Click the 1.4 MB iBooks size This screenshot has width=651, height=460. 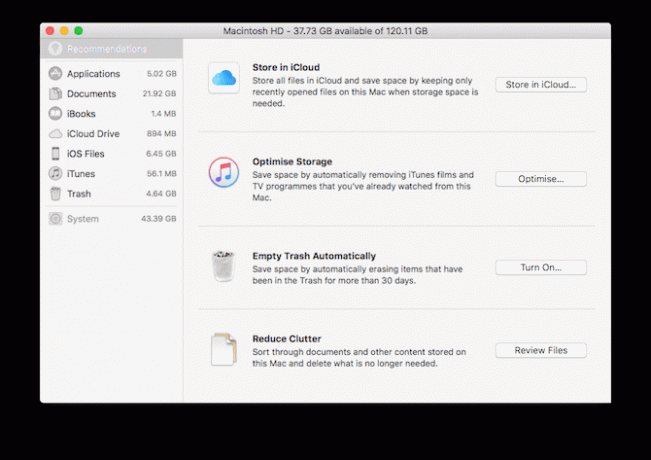click(x=164, y=113)
